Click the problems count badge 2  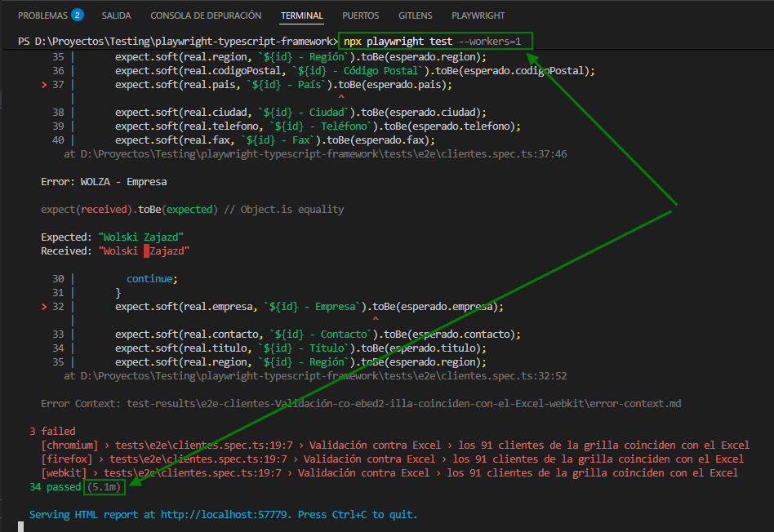pyautogui.click(x=77, y=16)
